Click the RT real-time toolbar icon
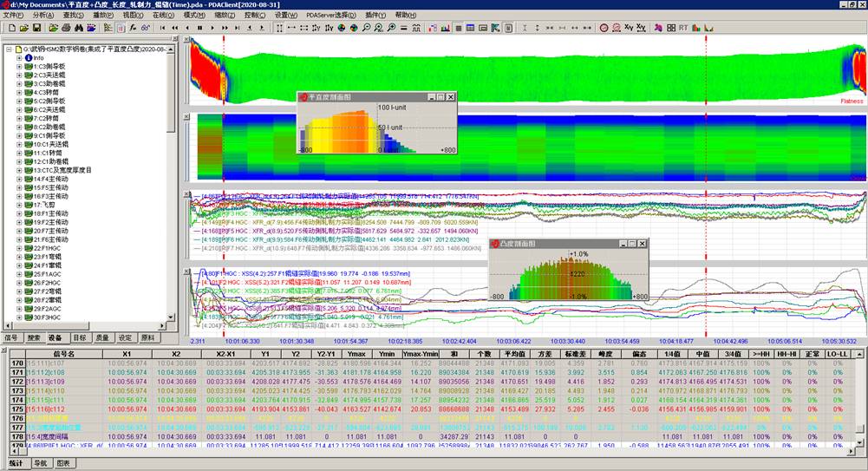 (684, 28)
